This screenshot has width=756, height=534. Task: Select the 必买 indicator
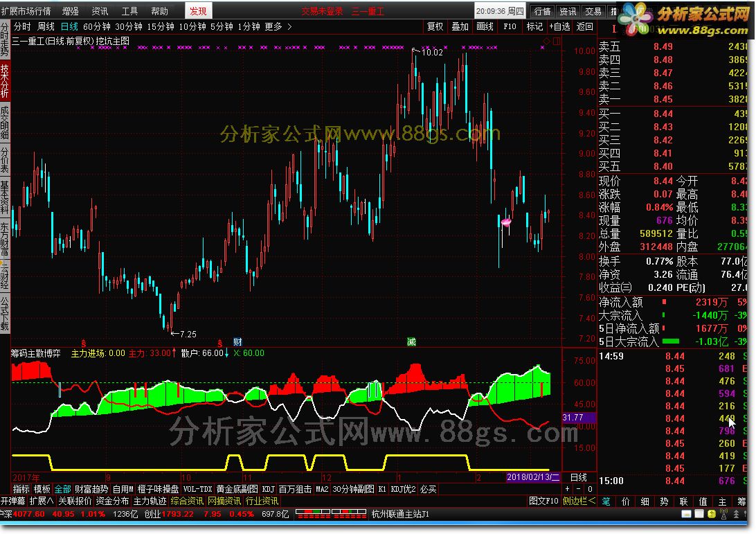click(428, 489)
